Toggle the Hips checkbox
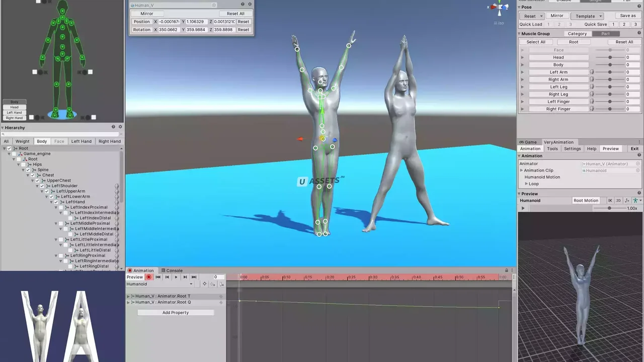 click(23, 164)
